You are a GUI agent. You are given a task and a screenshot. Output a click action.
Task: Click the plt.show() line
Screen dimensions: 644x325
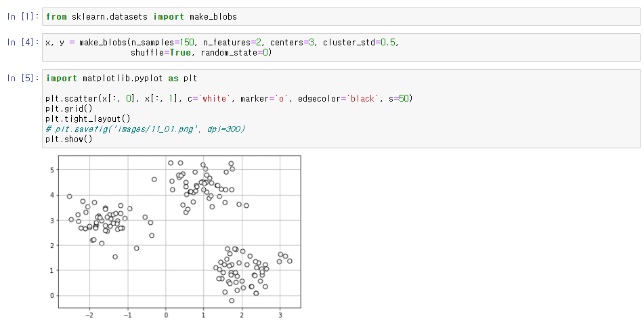tap(69, 139)
